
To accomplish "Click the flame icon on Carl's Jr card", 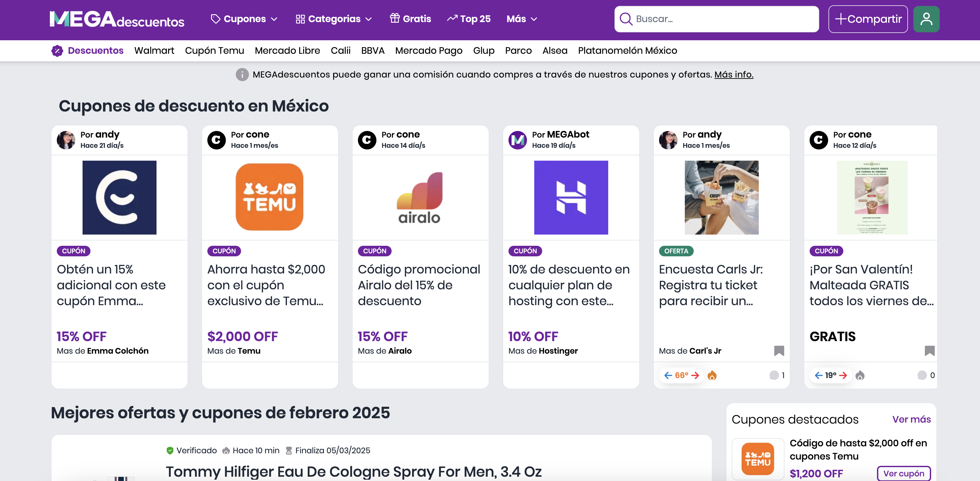I will [x=712, y=375].
